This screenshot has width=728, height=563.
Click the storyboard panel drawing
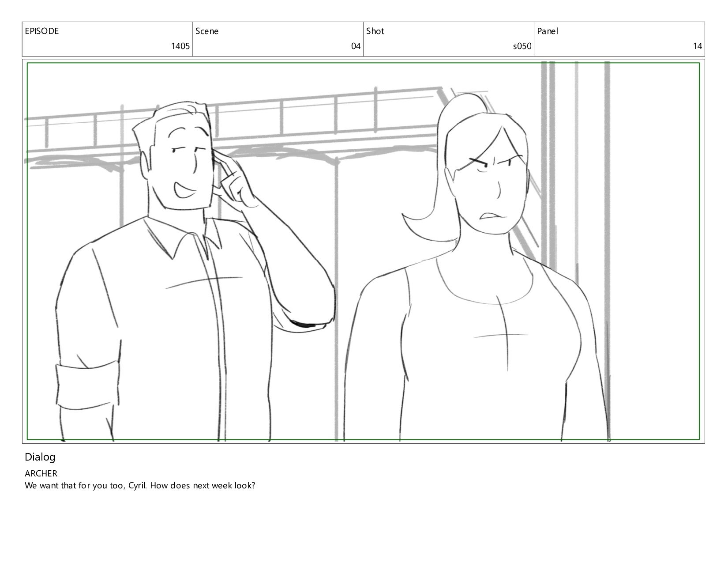point(363,251)
